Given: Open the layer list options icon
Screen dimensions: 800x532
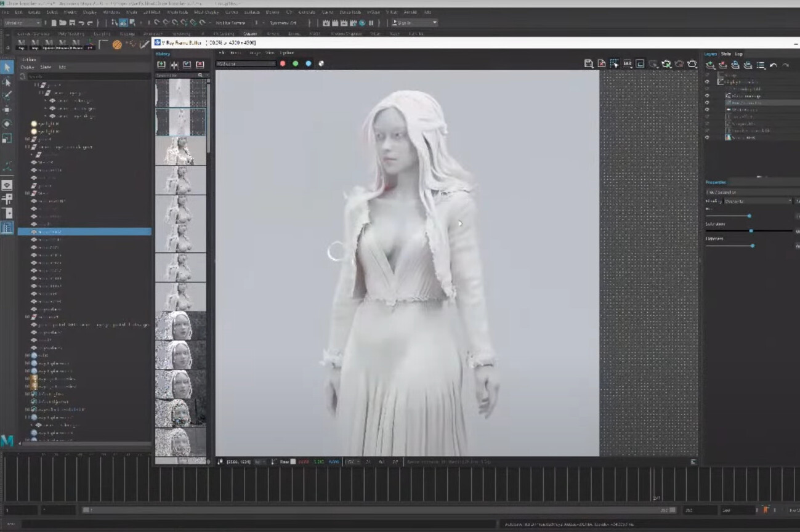Looking at the screenshot, I should 761,65.
